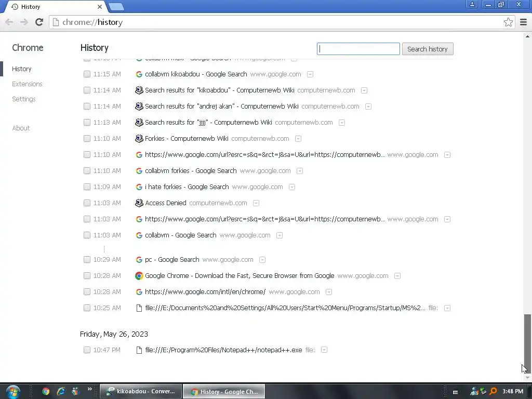
Task: Click the Search history button
Action: [428, 49]
